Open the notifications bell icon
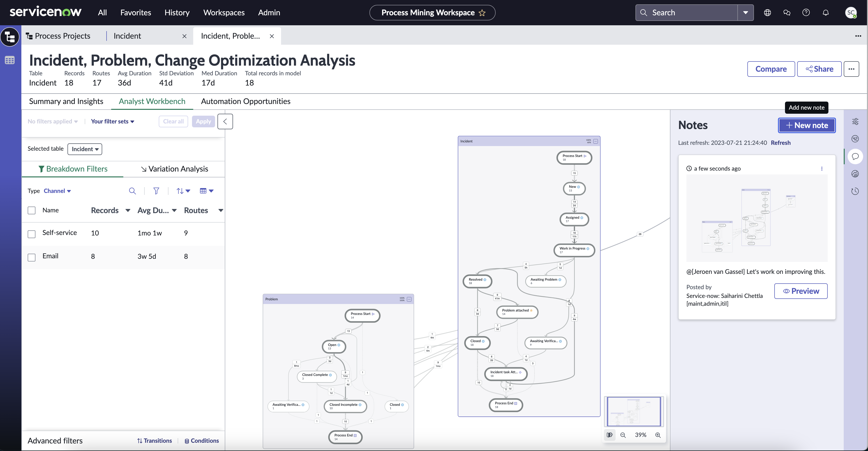868x451 pixels. [826, 12]
